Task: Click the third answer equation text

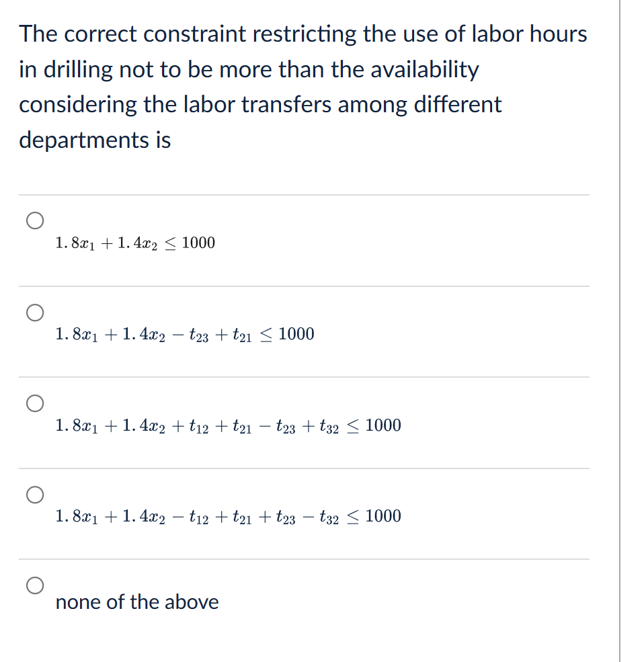Action: click(x=227, y=425)
